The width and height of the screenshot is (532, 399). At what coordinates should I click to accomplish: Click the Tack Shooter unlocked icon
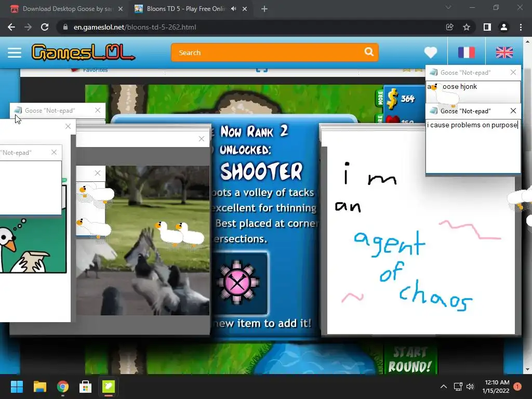(237, 283)
